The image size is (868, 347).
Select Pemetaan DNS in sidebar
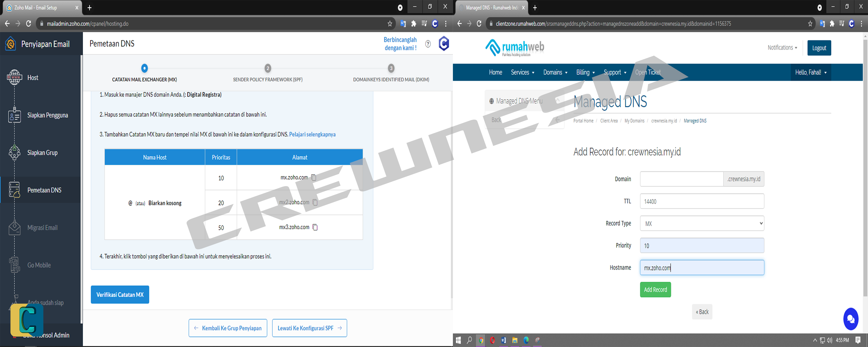(41, 190)
